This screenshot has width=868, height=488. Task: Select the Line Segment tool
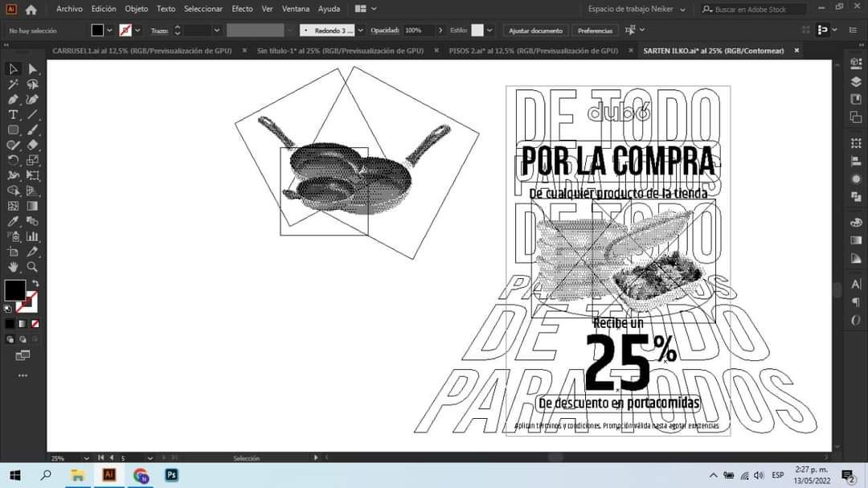pos(33,115)
